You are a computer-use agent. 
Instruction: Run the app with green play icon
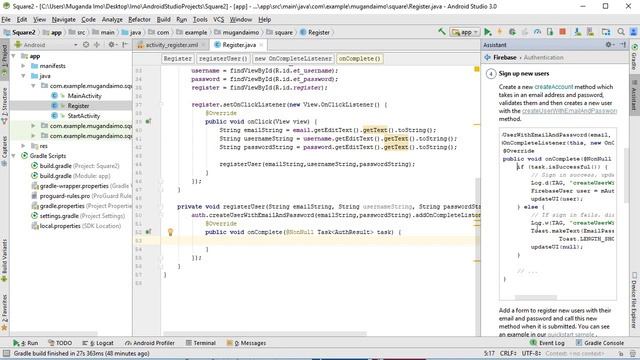(488, 32)
